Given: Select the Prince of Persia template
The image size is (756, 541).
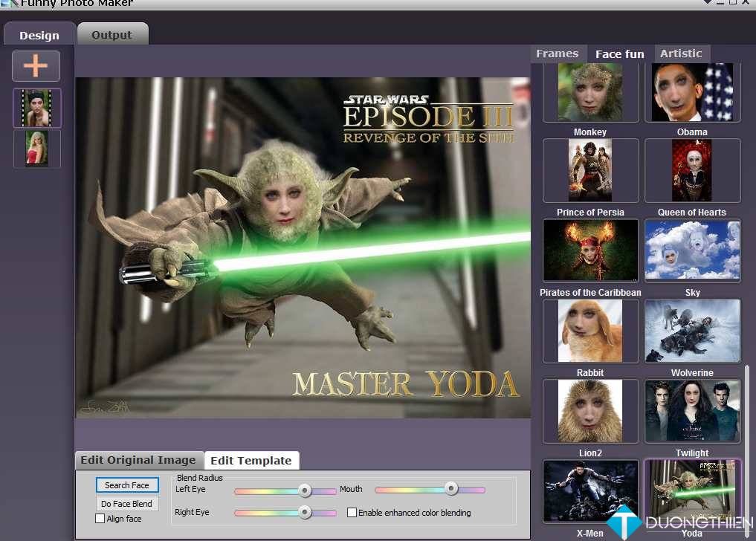Looking at the screenshot, I should click(590, 170).
